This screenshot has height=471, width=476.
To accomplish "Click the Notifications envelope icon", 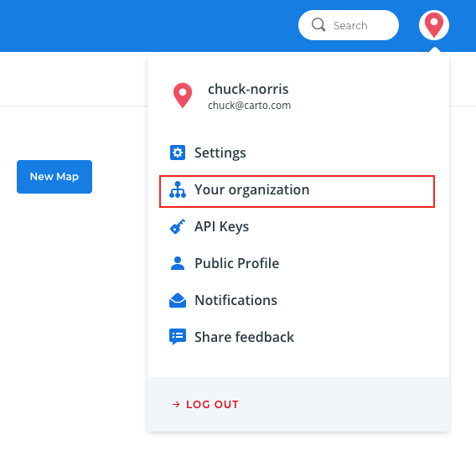I will (x=178, y=300).
